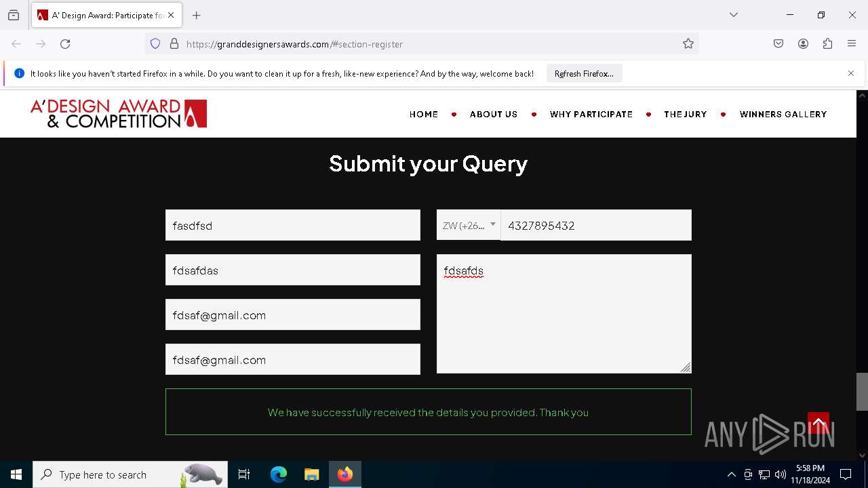The width and height of the screenshot is (868, 488).
Task: Dismiss the Firefox notification bar
Action: pos(851,73)
